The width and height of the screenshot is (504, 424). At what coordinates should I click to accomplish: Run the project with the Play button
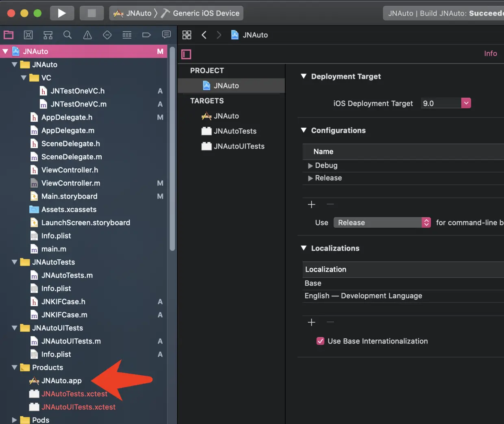click(61, 13)
